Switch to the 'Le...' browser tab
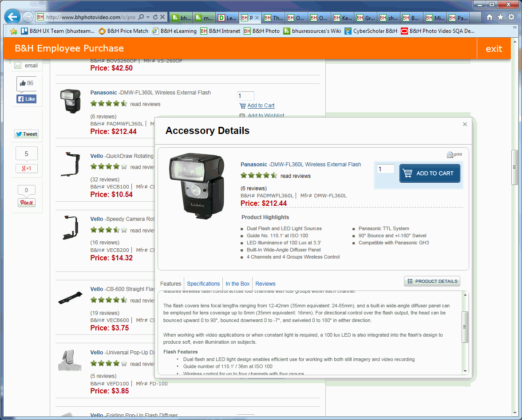The width and height of the screenshot is (522, 420). point(227,18)
